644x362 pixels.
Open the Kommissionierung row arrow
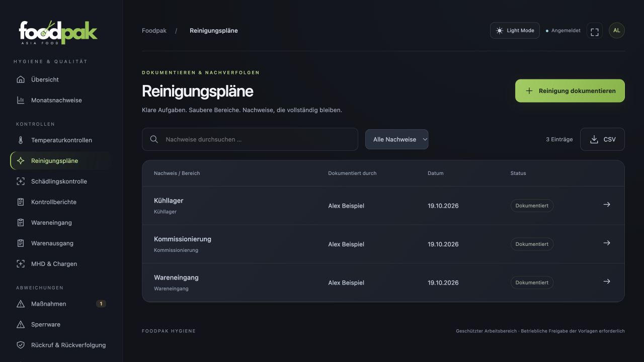tap(607, 243)
